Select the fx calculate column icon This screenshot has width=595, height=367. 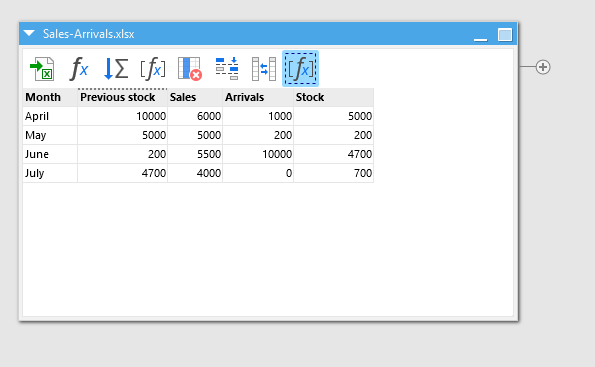(x=79, y=69)
